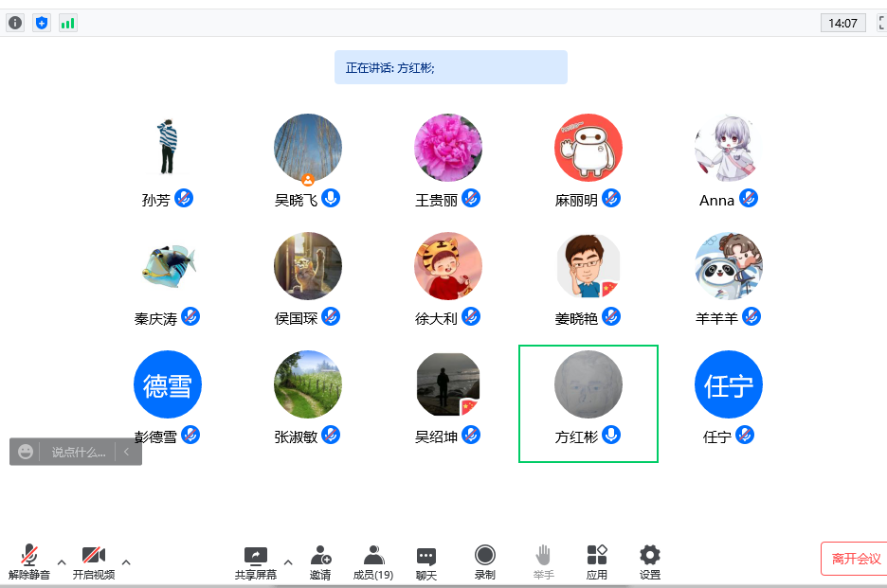This screenshot has width=887, height=588.
Task: Start screen sharing via 共享屏幕
Action: tap(256, 562)
